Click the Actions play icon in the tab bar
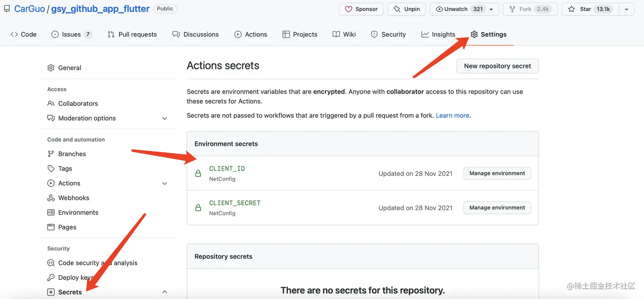644x299 pixels. [238, 34]
